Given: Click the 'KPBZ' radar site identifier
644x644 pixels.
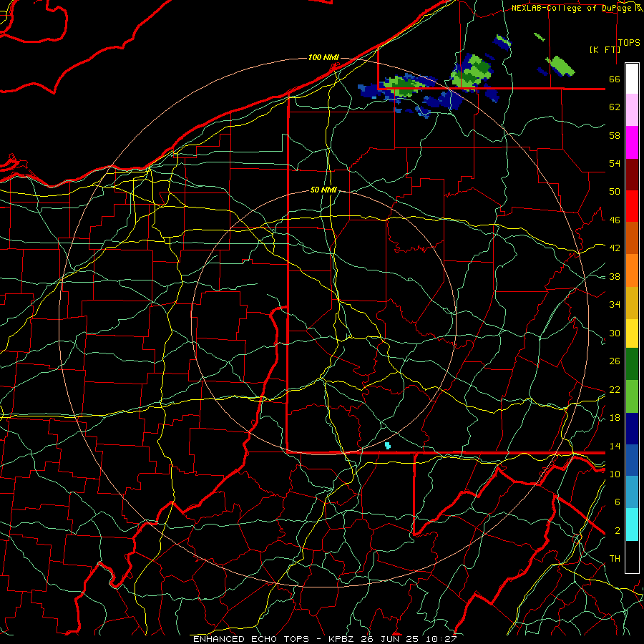Looking at the screenshot, I should pos(341,639).
